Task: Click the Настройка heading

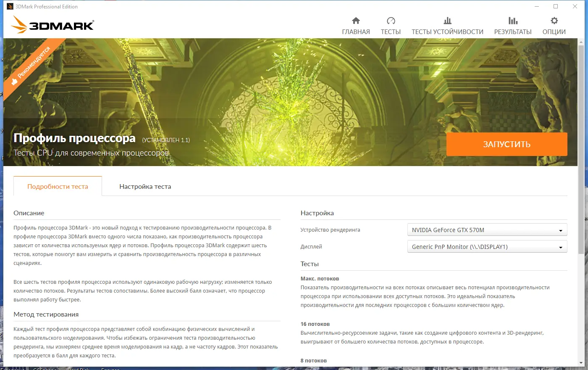Action: pos(317,213)
